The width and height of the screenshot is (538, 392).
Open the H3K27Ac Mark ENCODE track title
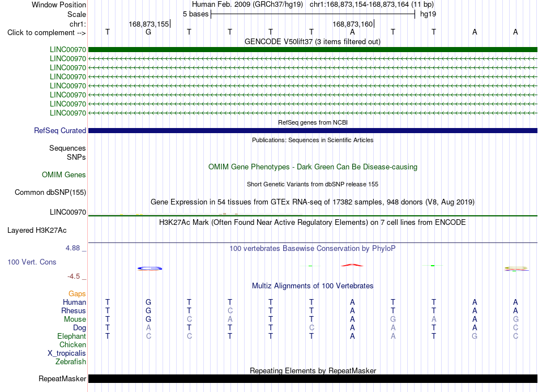pyautogui.click(x=313, y=223)
